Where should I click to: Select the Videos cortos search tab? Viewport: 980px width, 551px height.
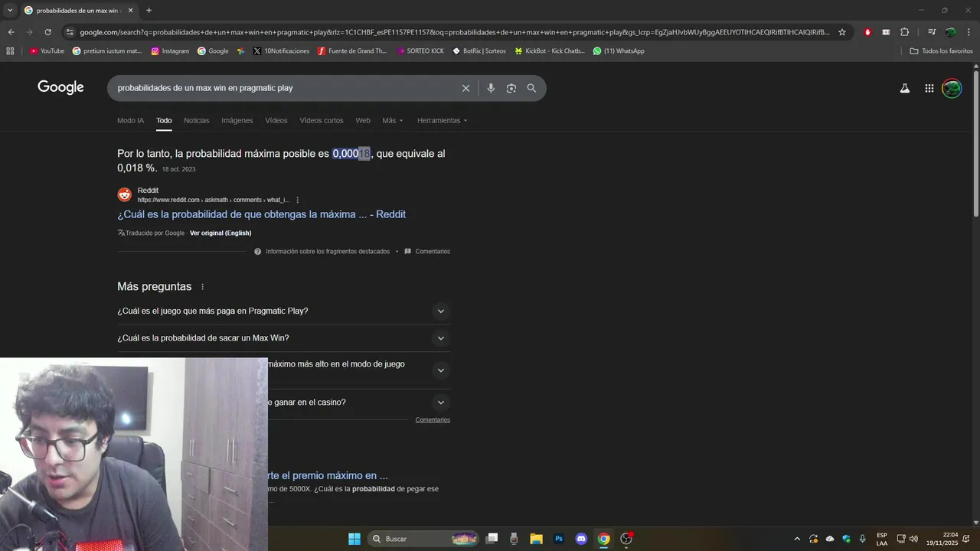(322, 121)
